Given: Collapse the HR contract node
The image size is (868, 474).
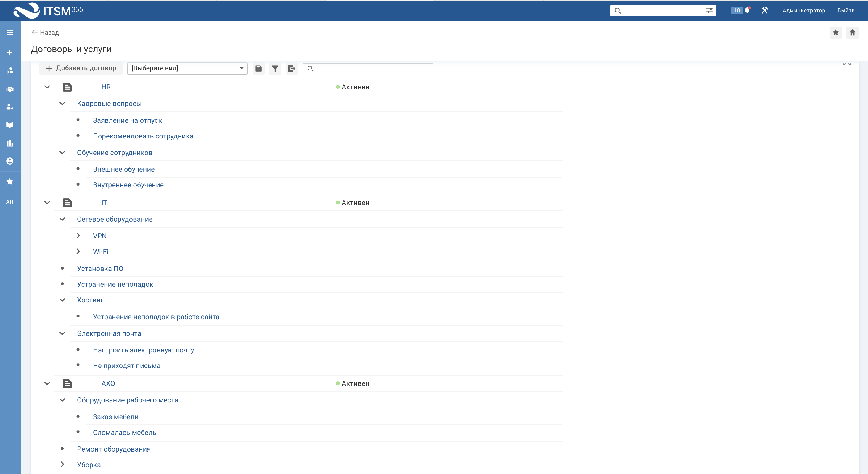Looking at the screenshot, I should pyautogui.click(x=47, y=87).
